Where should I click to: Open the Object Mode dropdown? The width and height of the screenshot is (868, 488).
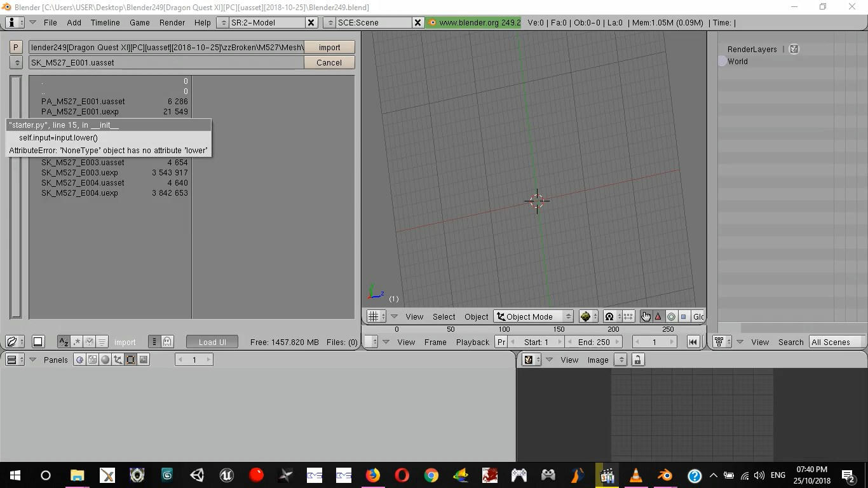click(x=534, y=316)
